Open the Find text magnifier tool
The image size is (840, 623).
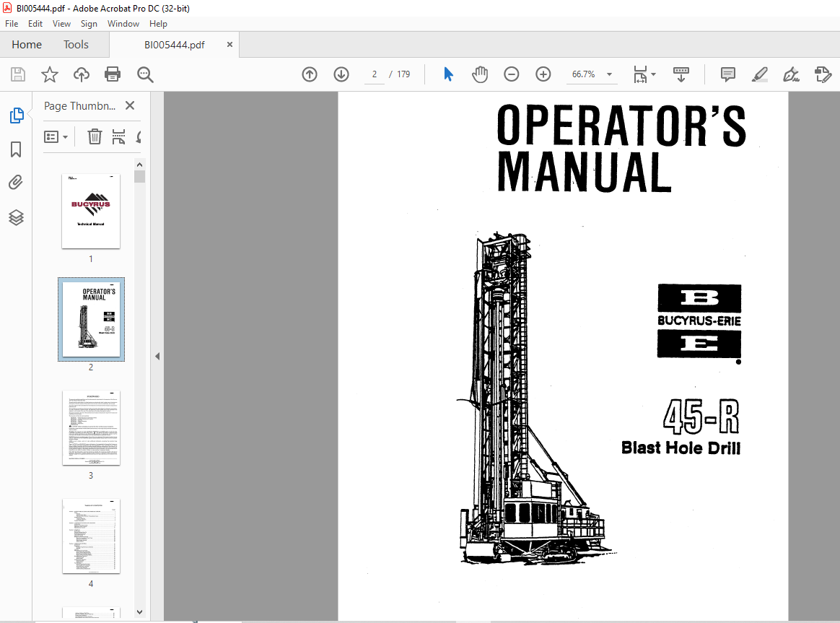[145, 74]
